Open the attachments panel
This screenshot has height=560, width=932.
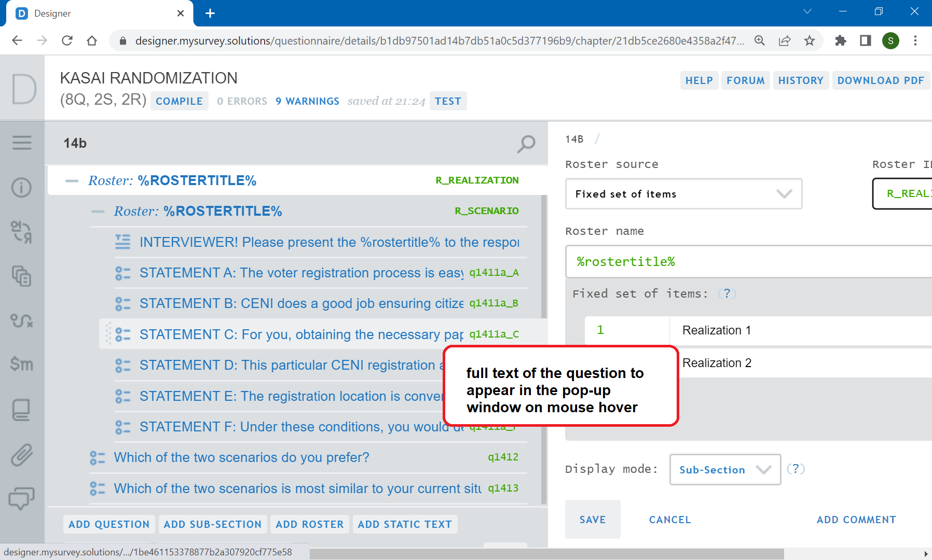point(22,455)
